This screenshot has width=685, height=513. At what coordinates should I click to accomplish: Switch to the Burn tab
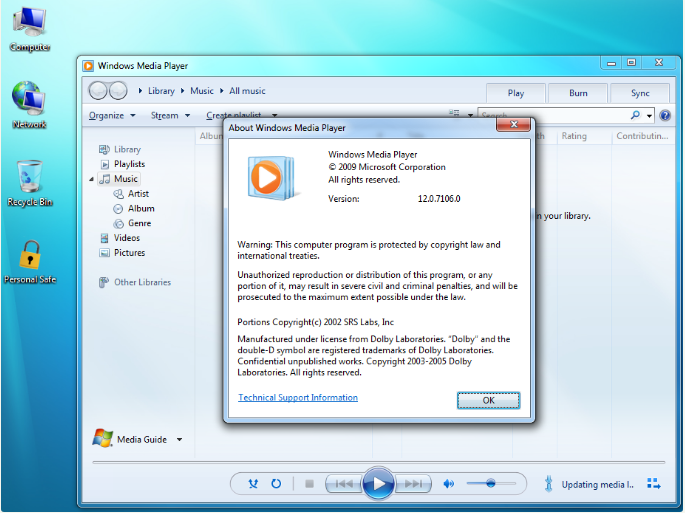coord(578,93)
